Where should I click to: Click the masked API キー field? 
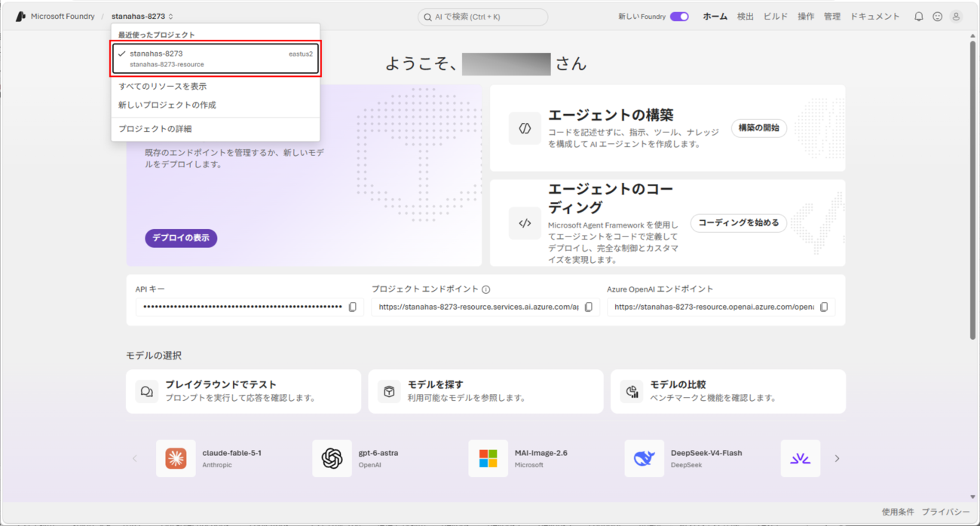pyautogui.click(x=250, y=307)
